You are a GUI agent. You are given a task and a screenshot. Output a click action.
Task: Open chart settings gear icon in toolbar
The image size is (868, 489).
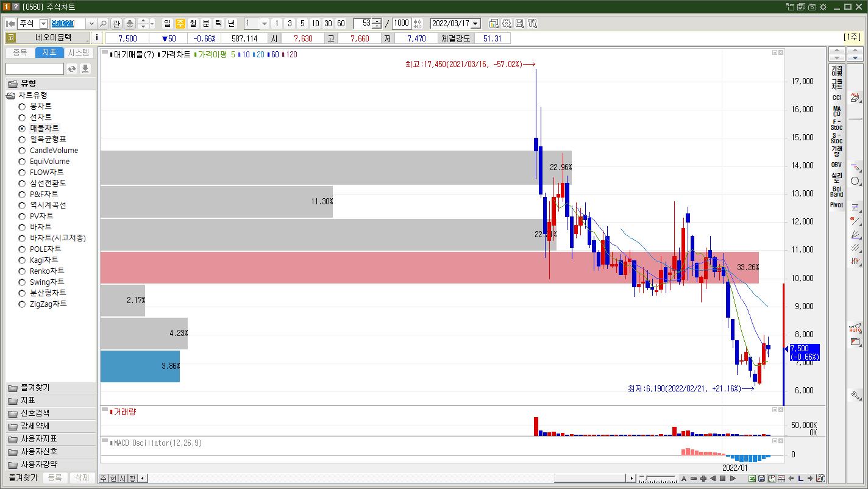tap(507, 24)
